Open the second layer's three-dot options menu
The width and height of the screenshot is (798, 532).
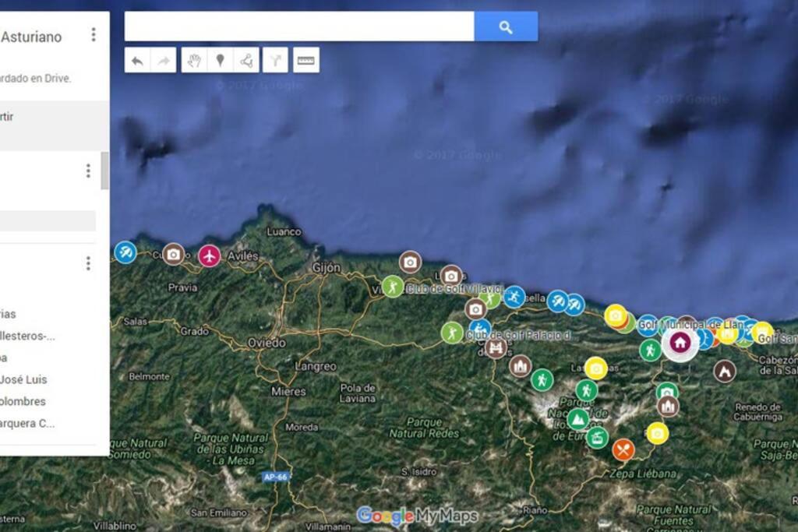(88, 263)
